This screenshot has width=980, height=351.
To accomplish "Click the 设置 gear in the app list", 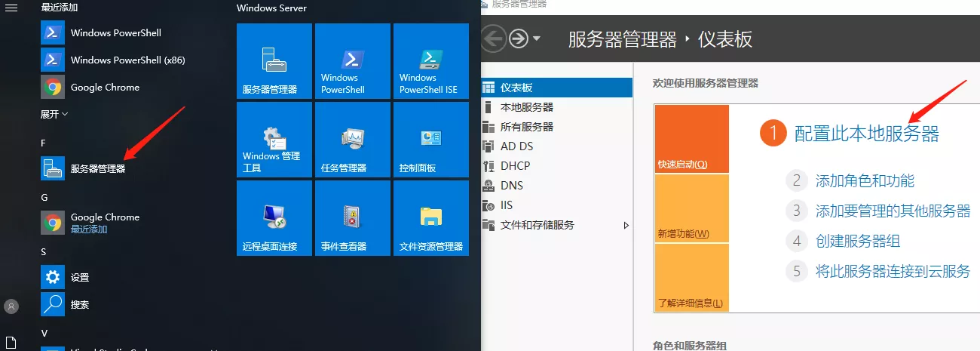I will tap(53, 277).
